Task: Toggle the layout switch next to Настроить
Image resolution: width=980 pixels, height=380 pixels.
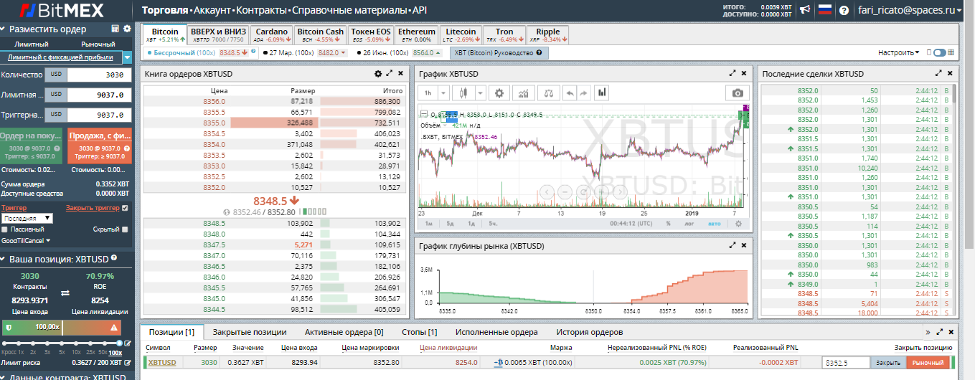Action: [939, 53]
